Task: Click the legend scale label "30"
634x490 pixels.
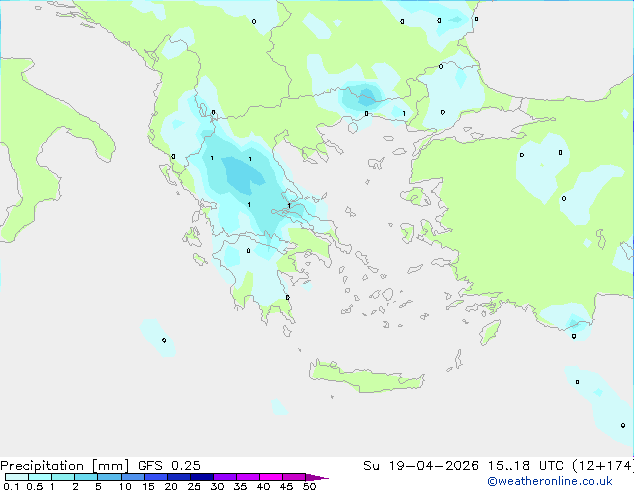Action: tap(217, 486)
